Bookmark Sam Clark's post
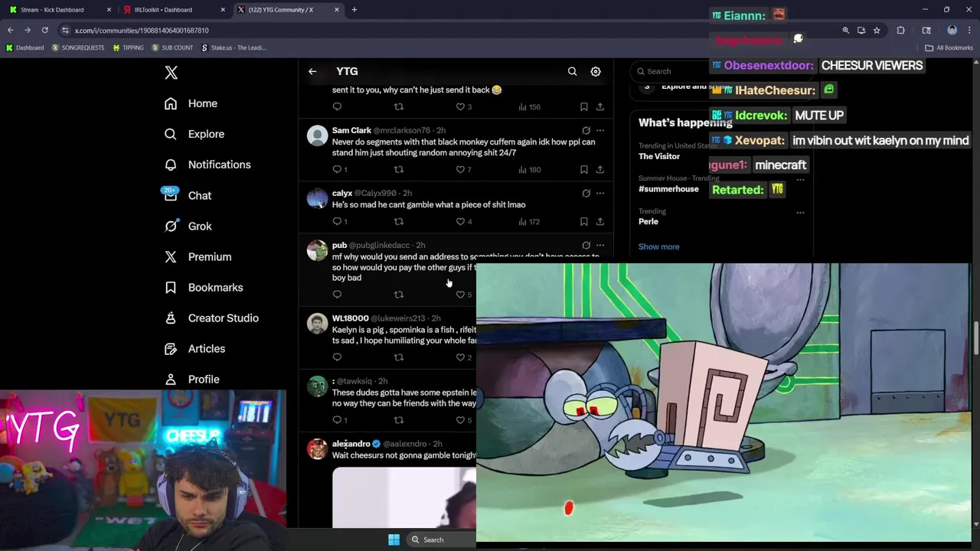 (x=583, y=169)
